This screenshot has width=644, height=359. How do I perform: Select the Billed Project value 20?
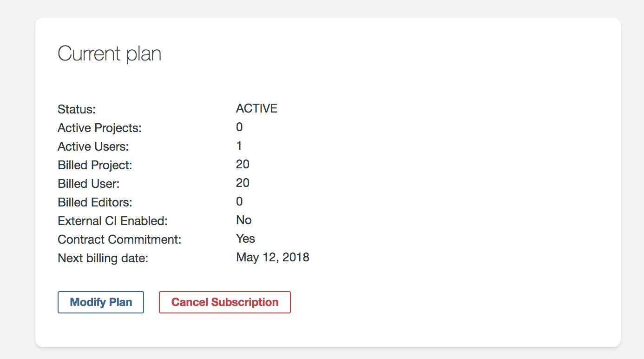pos(243,165)
